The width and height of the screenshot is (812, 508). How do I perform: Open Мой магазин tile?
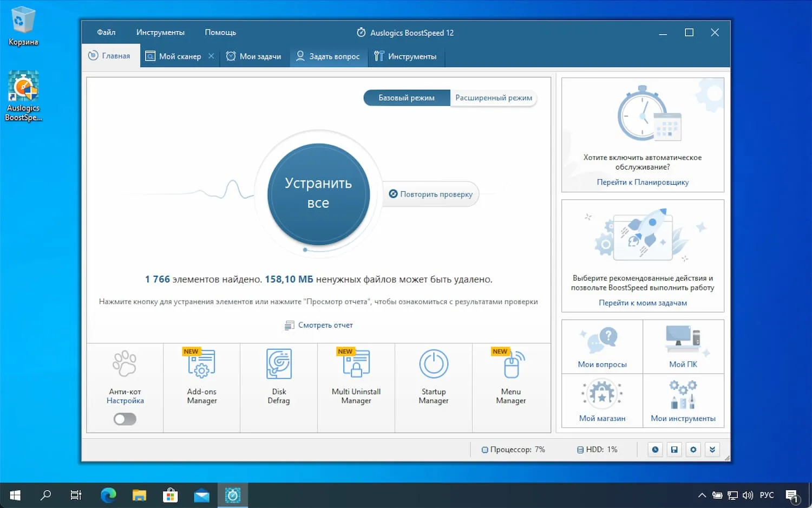(602, 401)
